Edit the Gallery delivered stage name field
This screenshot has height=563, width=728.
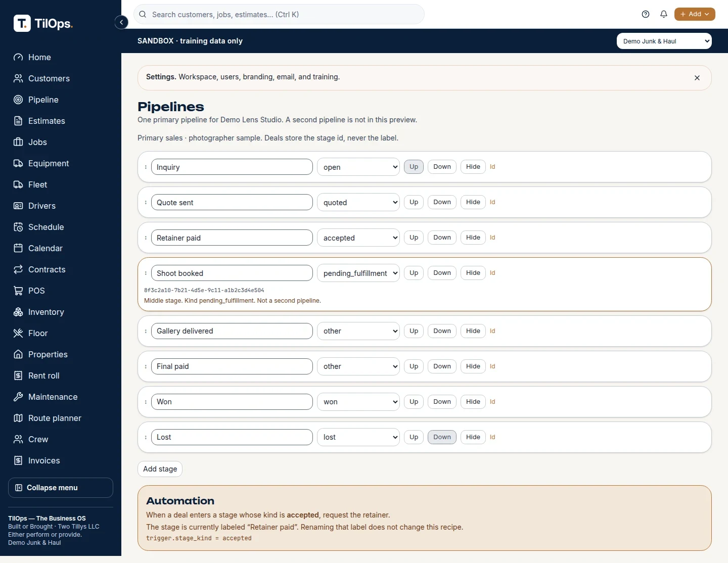pos(232,331)
